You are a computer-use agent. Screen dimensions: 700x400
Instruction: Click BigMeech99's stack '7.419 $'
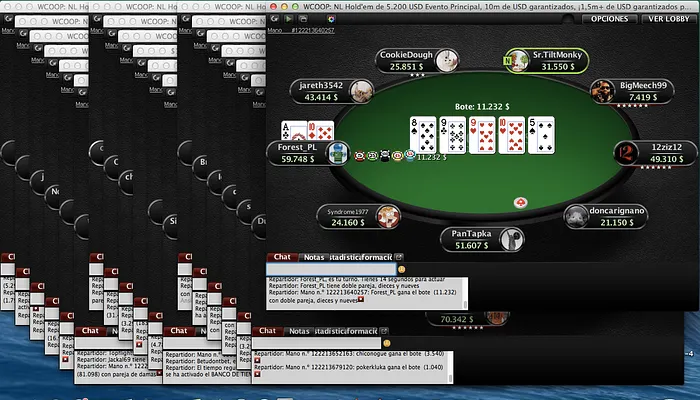coord(643,97)
